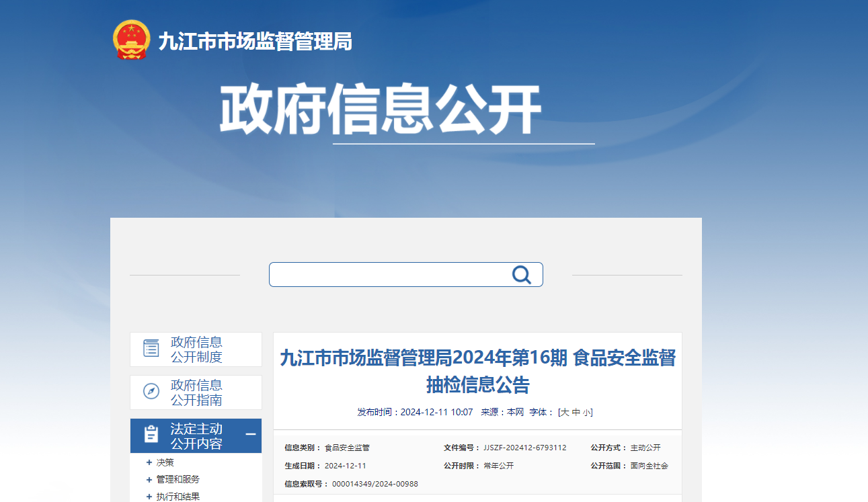868x502 pixels.
Task: Click the file number JJSZF-202412-6793112
Action: click(525, 448)
